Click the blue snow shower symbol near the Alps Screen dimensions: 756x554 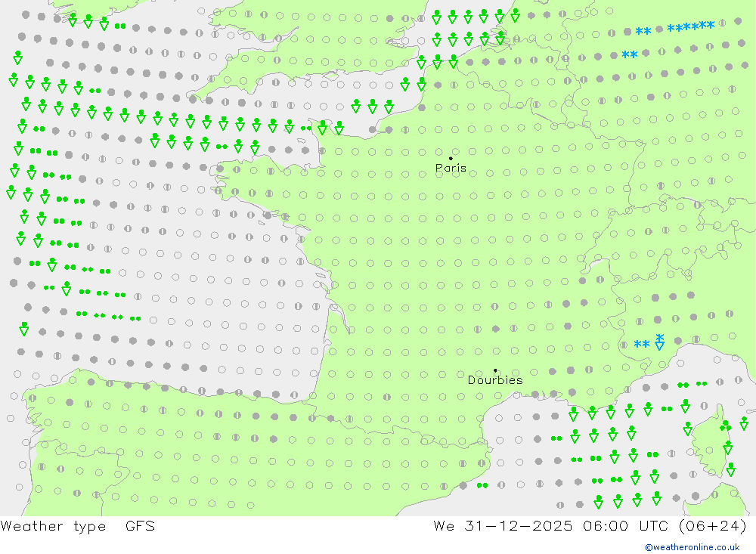coord(659,342)
